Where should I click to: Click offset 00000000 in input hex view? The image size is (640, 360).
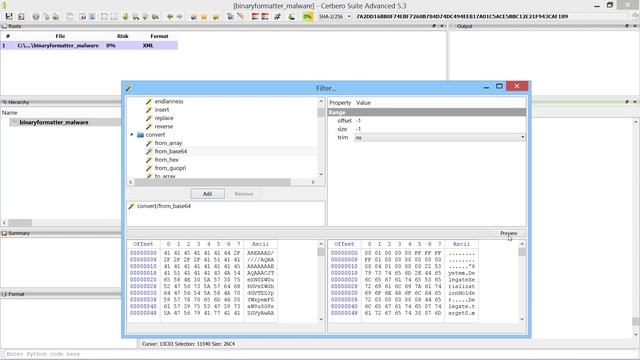pyautogui.click(x=143, y=253)
